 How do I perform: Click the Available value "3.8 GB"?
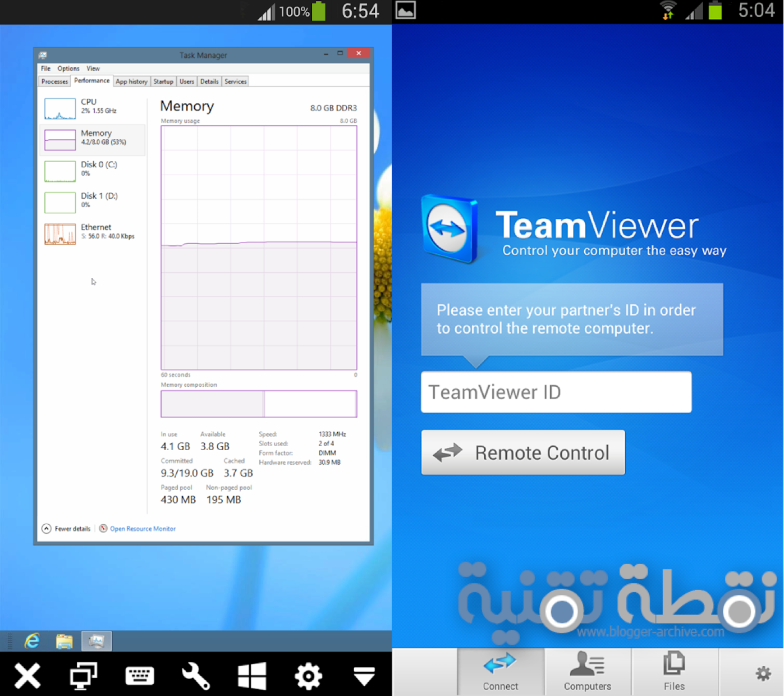coord(215,447)
